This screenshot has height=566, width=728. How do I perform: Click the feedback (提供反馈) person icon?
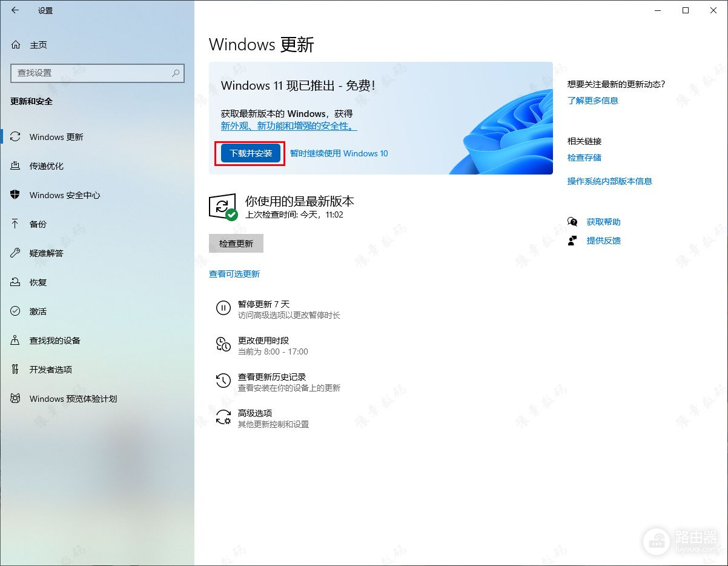(x=572, y=241)
